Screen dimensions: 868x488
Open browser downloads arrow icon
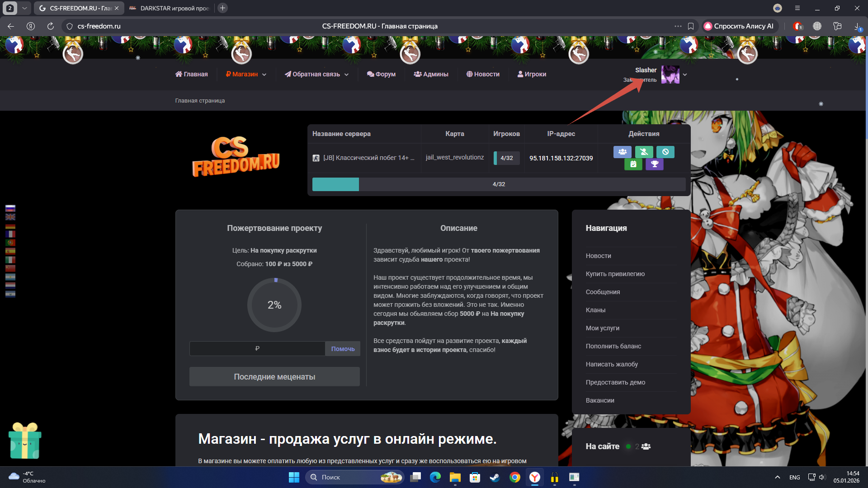[857, 26]
